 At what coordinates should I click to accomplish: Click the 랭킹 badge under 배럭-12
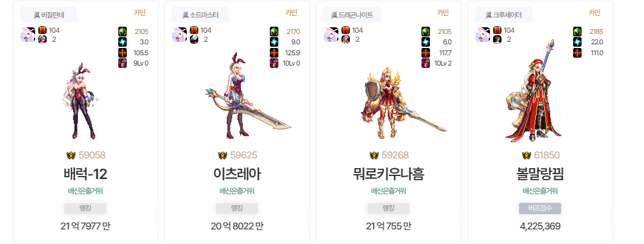point(86,208)
